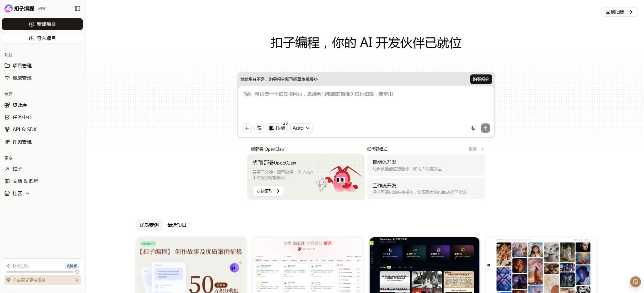Click the send arrow button

pyautogui.click(x=486, y=128)
